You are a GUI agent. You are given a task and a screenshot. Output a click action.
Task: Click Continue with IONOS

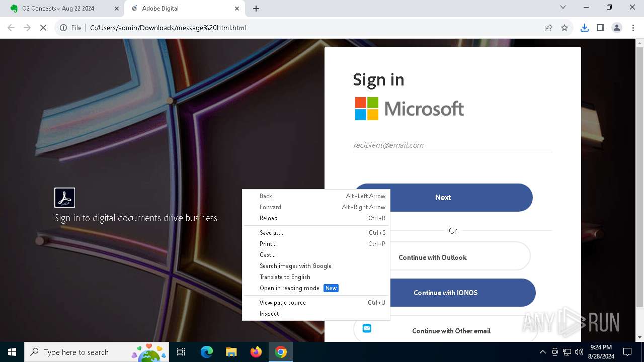click(445, 293)
